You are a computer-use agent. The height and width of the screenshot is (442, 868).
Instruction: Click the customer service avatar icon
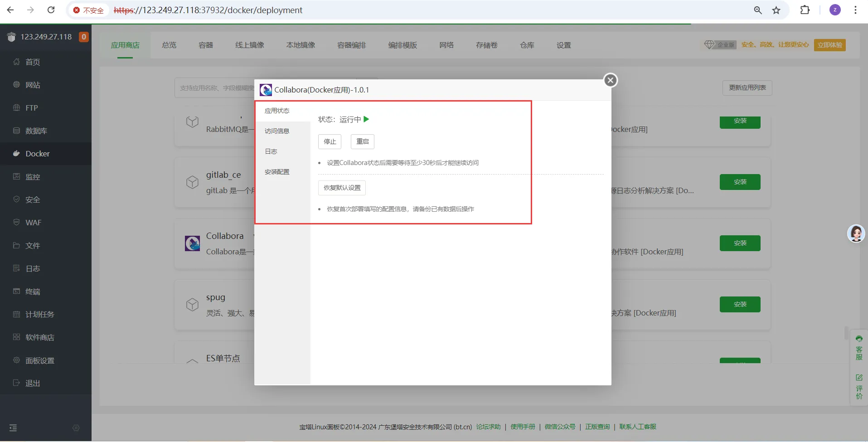pyautogui.click(x=856, y=233)
